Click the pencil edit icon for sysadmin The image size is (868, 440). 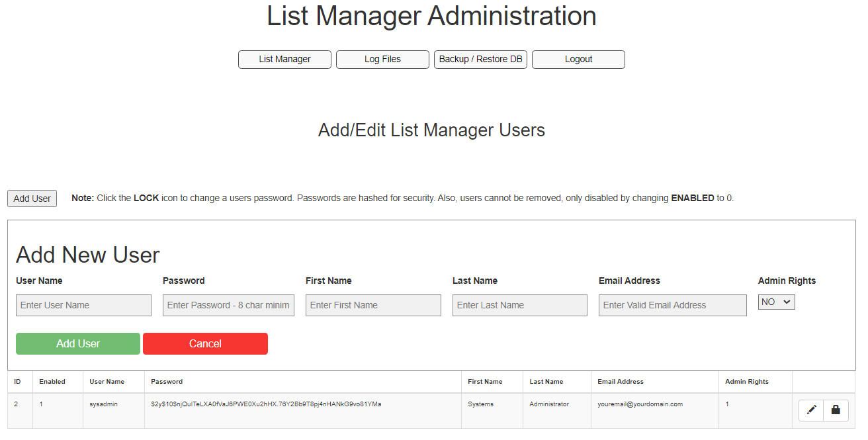click(811, 410)
